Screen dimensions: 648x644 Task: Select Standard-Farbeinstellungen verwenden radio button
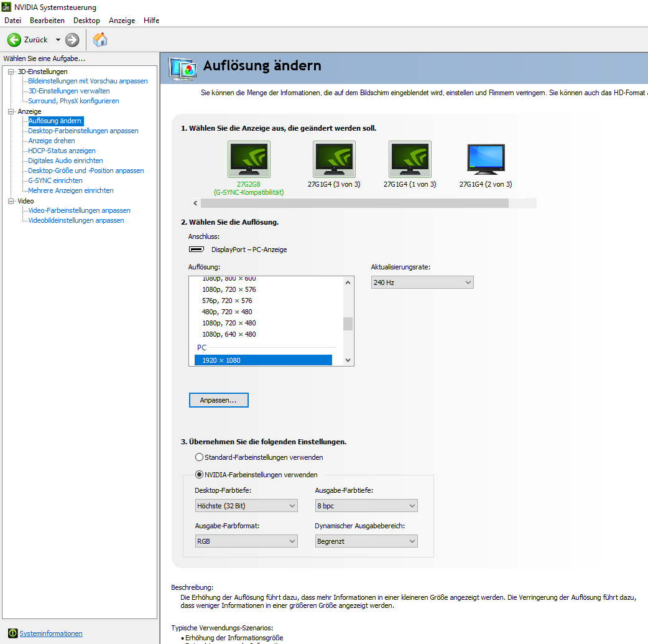[x=199, y=457]
